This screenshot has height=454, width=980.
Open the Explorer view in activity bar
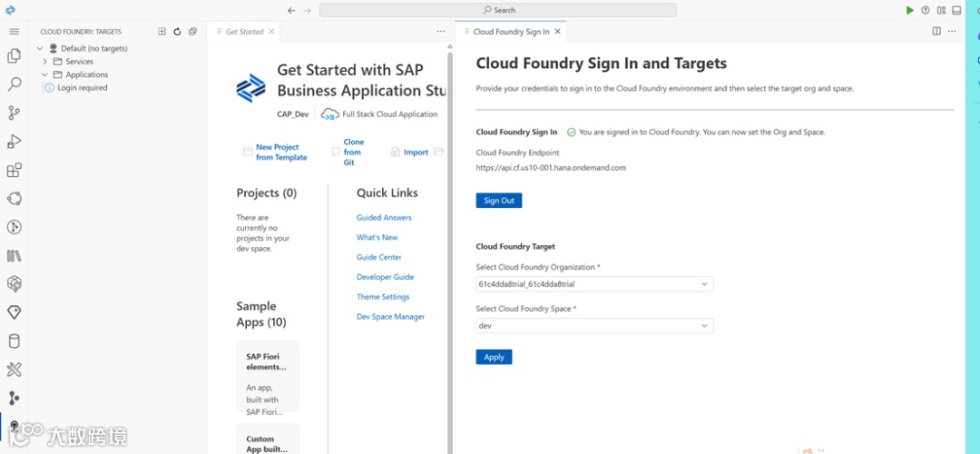14,55
